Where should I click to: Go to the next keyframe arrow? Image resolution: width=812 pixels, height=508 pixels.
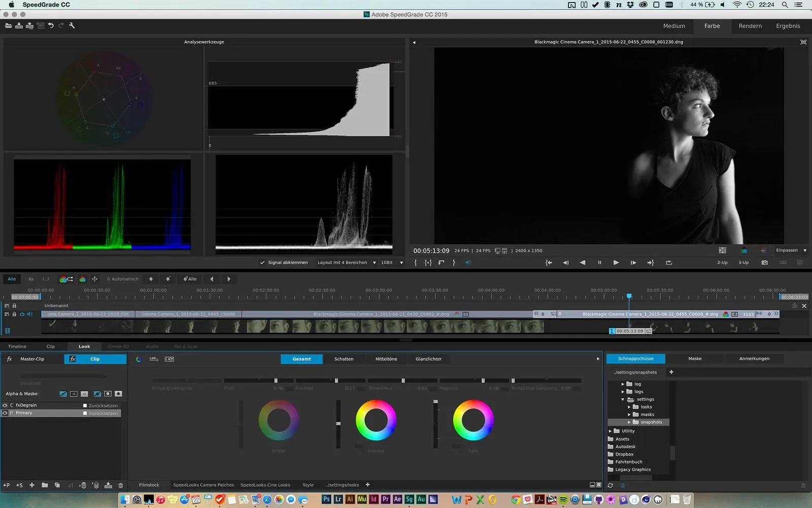pos(229,279)
